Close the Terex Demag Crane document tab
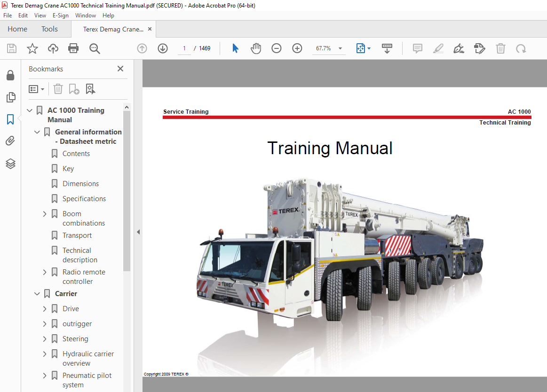The width and height of the screenshot is (547, 392). [150, 29]
